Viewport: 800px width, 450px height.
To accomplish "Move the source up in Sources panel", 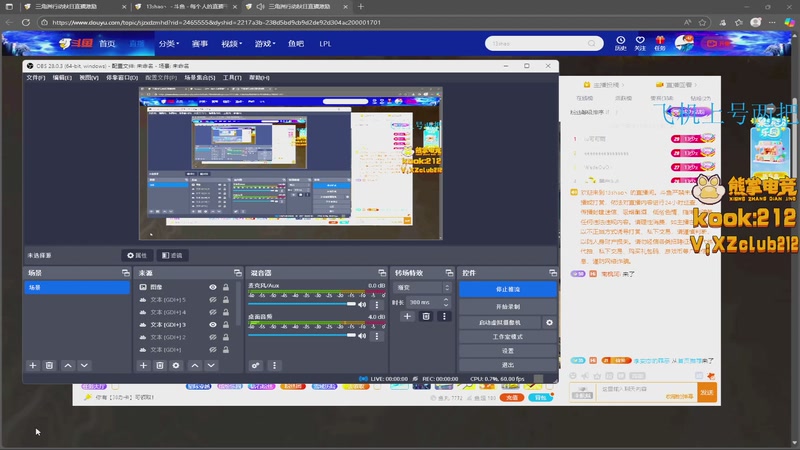I will [x=195, y=365].
